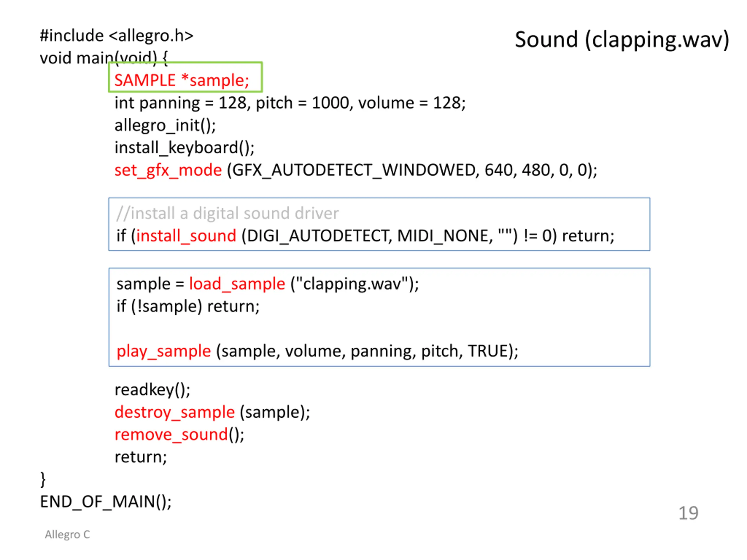The height and width of the screenshot is (560, 747).
Task: Click the Allegro C footer label
Action: (x=67, y=534)
